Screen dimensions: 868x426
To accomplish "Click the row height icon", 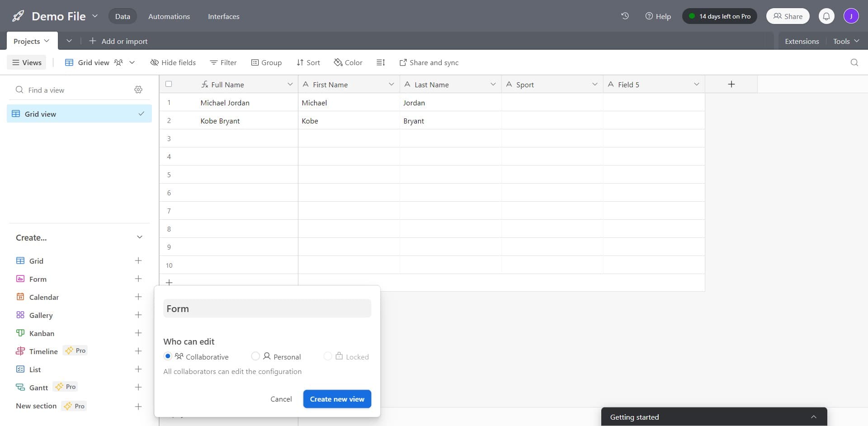I will click(x=381, y=62).
